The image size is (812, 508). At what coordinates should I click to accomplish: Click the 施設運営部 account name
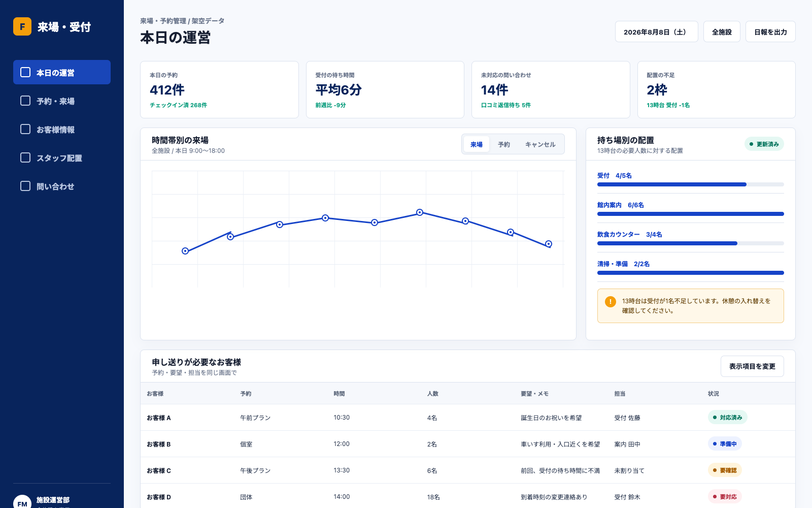(x=53, y=500)
